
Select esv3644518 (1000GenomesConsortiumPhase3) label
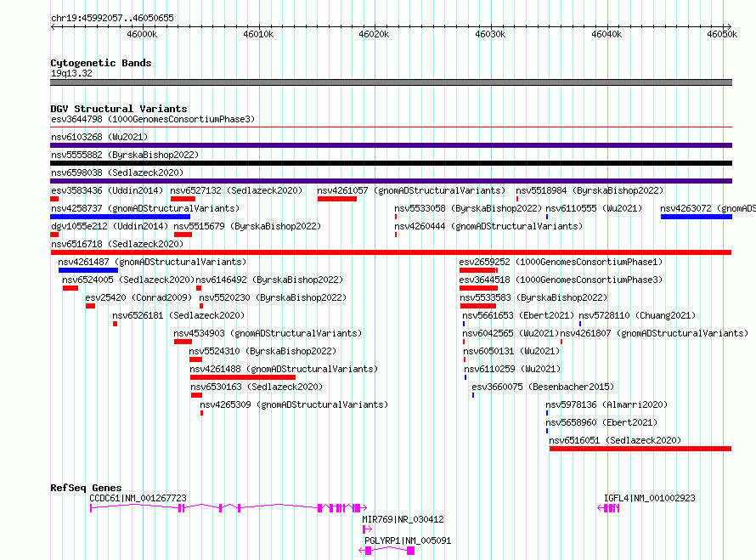561,280
